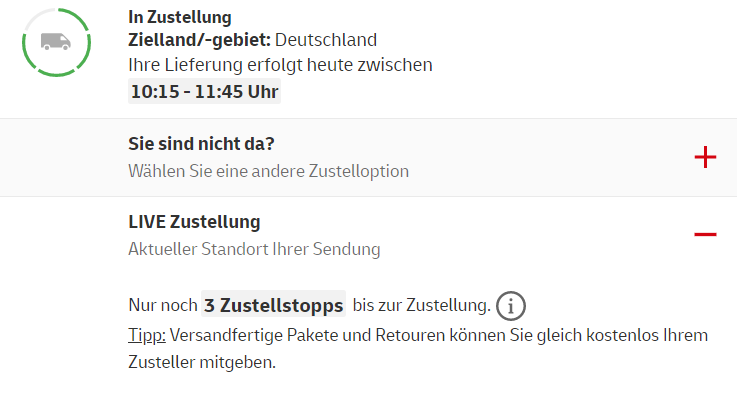
Task: Click the green circular progress ring
Action: [85, 22]
